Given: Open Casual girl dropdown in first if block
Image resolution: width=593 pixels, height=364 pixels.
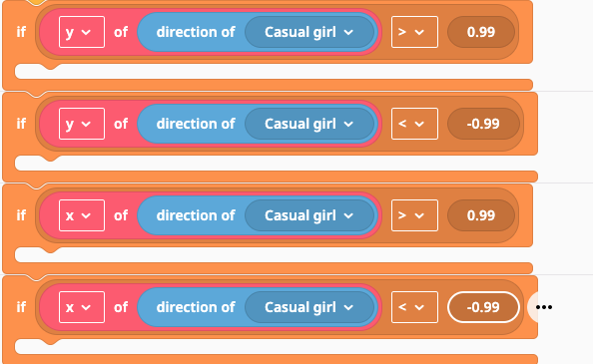Looking at the screenshot, I should tap(309, 32).
